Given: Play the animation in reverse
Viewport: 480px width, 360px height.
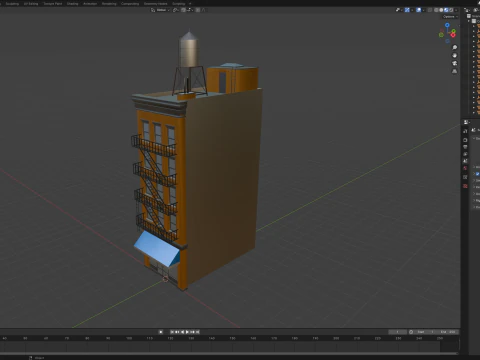Looking at the screenshot, I should (182, 332).
